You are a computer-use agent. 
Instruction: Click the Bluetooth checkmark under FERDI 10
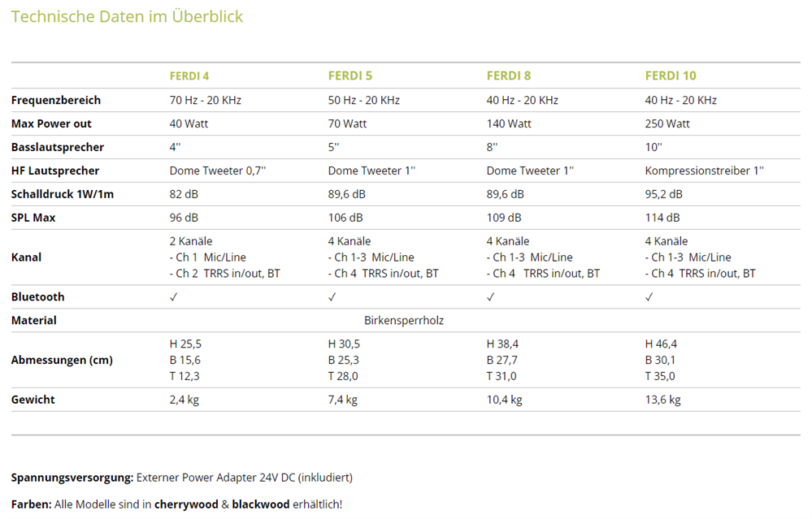tap(649, 297)
